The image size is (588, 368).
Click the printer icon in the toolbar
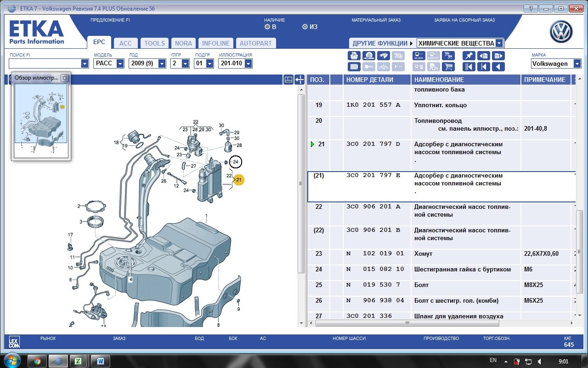(x=354, y=56)
